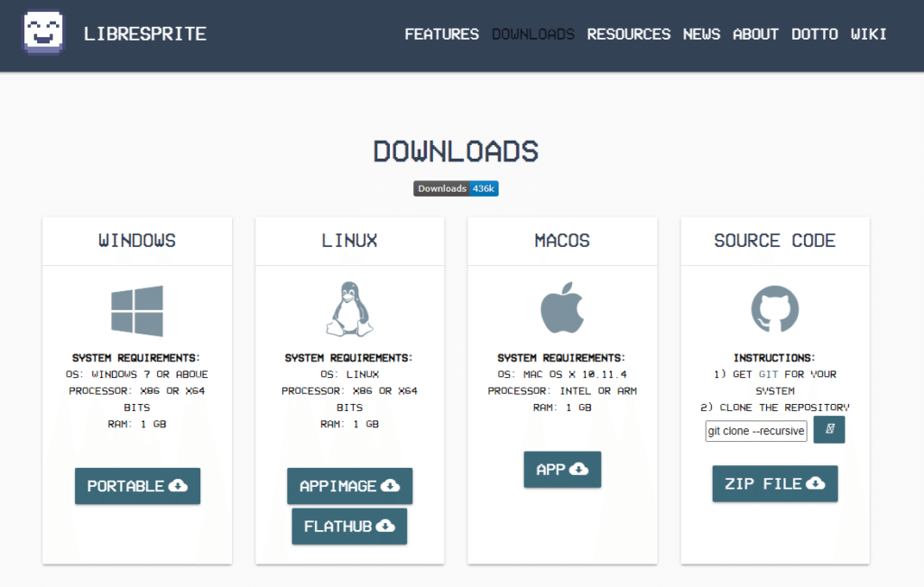Viewport: 924px width, 587px height.
Task: Open the WIKI link in navbar
Action: pos(868,34)
